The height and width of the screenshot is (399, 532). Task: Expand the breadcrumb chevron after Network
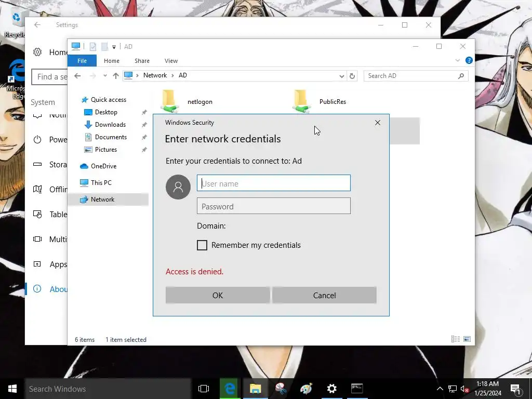click(x=172, y=75)
